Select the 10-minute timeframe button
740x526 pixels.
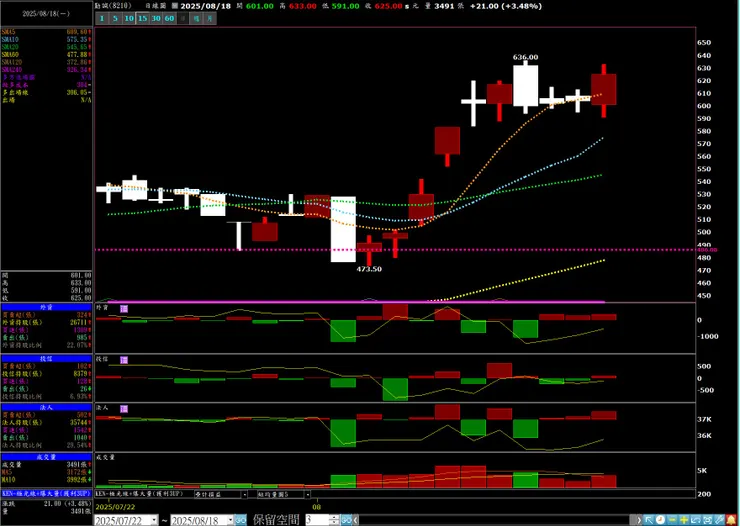129,18
